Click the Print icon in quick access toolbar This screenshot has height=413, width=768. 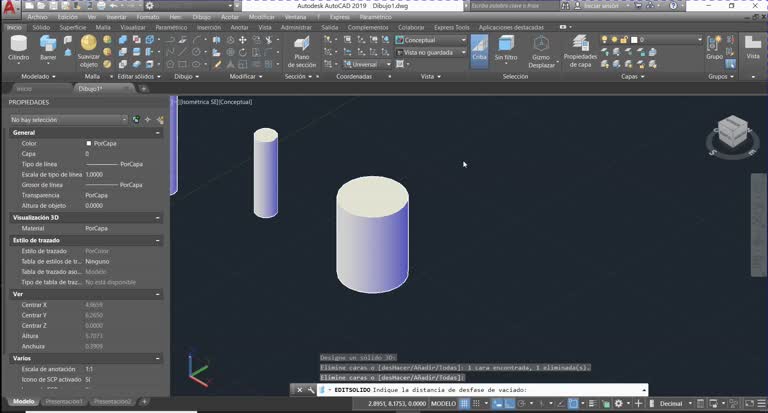pos(101,6)
